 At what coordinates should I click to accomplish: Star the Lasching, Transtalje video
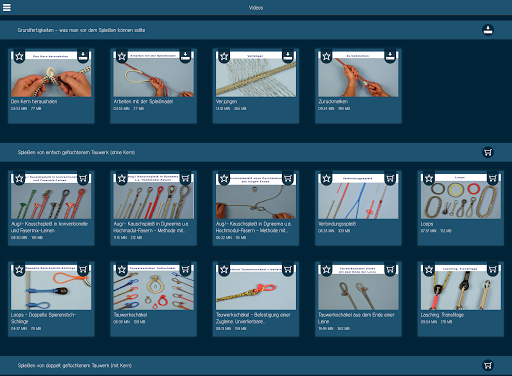point(429,270)
